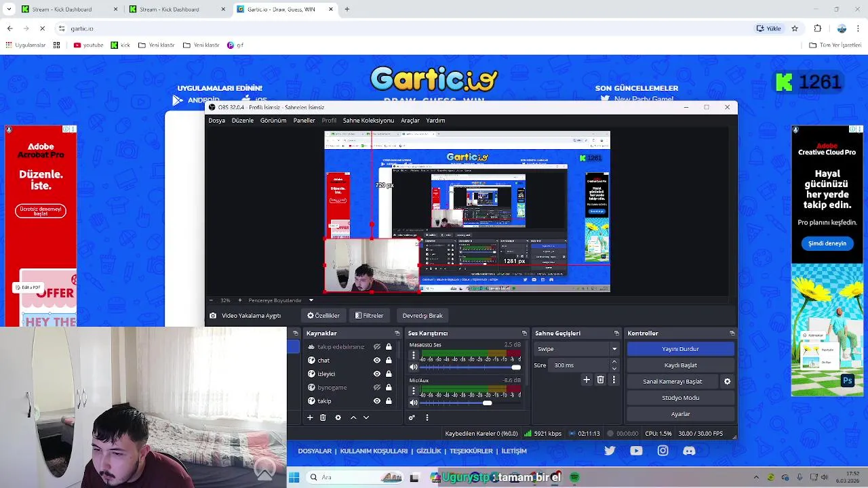
Task: Increase the Süre duration with the up arrow
Action: (x=614, y=362)
